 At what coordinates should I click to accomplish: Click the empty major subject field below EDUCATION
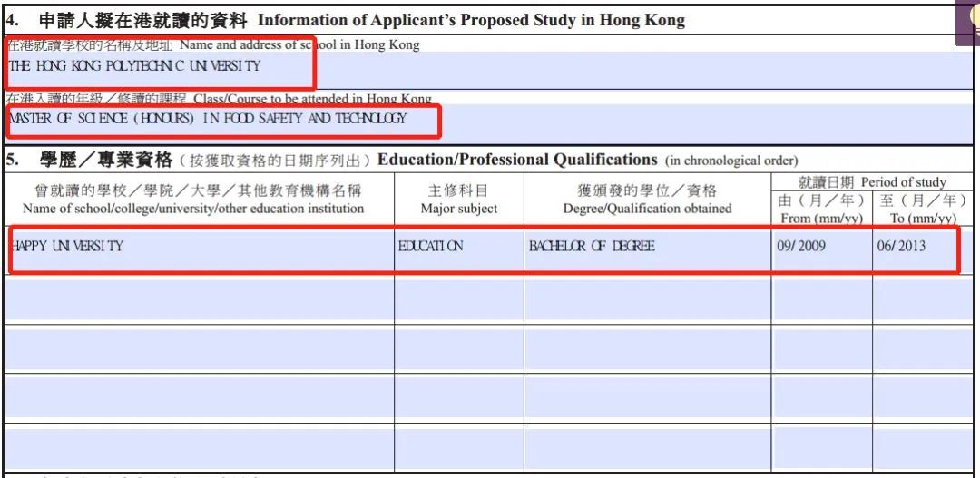pos(459,299)
